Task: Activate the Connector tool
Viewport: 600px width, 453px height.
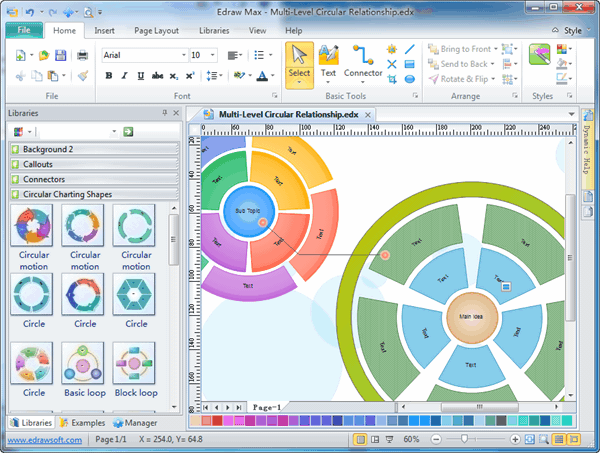Action: [x=362, y=60]
